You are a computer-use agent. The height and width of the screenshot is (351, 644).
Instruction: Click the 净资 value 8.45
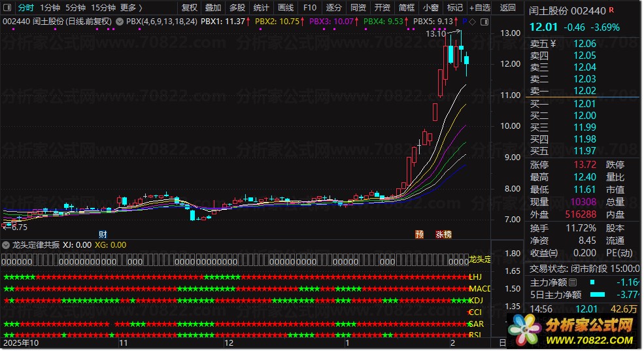[x=587, y=241]
